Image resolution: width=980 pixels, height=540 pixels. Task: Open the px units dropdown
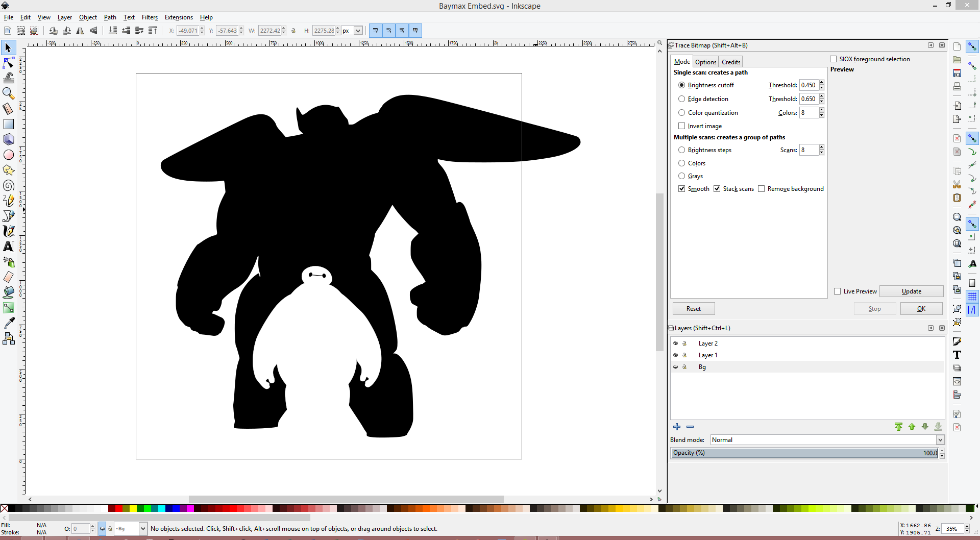(x=352, y=31)
